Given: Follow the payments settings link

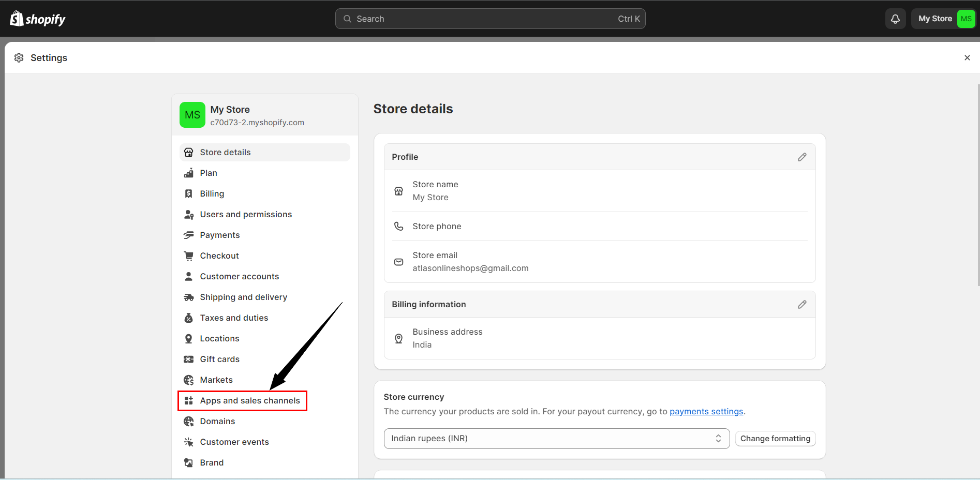Looking at the screenshot, I should (706, 412).
